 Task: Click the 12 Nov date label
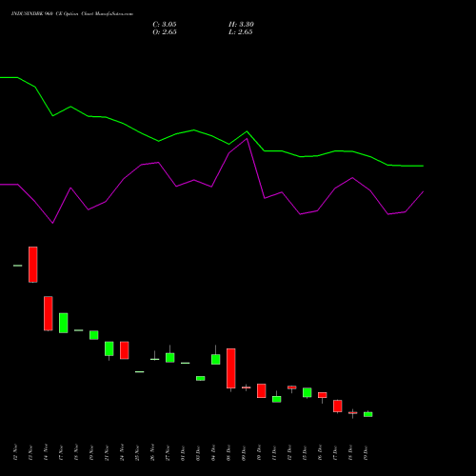point(15,452)
